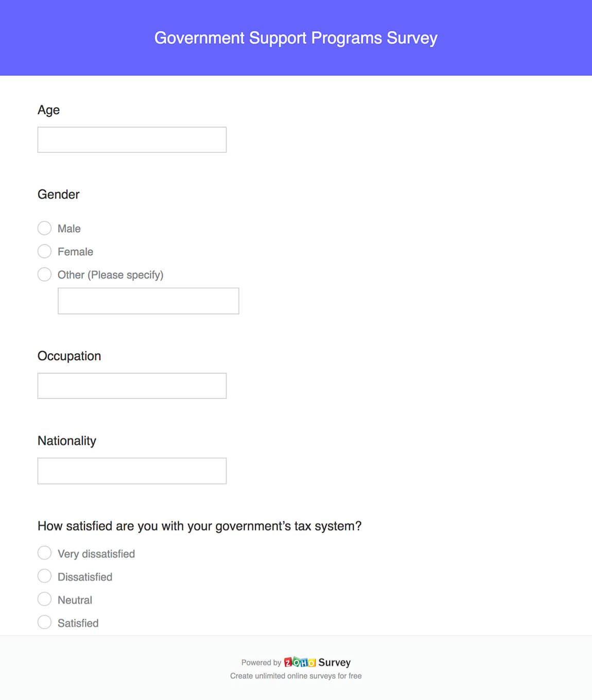The height and width of the screenshot is (700, 592).
Task: Choose Other (Please specify) for gender
Action: tap(44, 274)
